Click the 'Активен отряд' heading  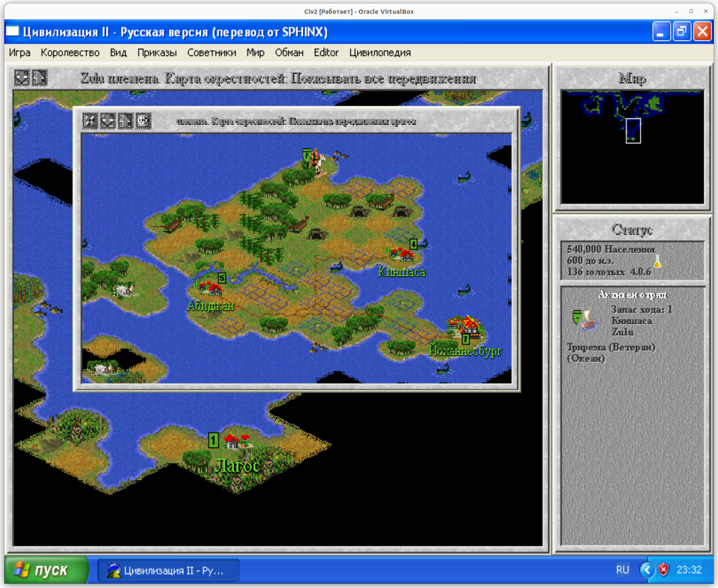[x=632, y=295]
